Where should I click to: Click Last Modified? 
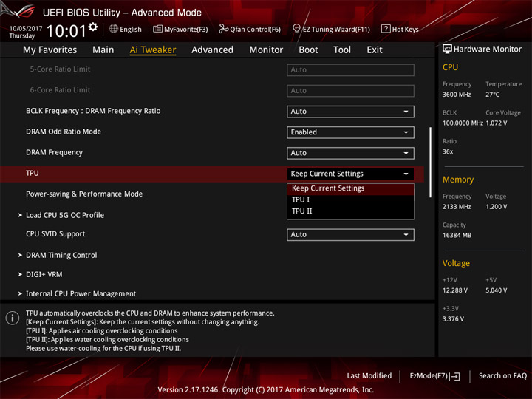(369, 376)
